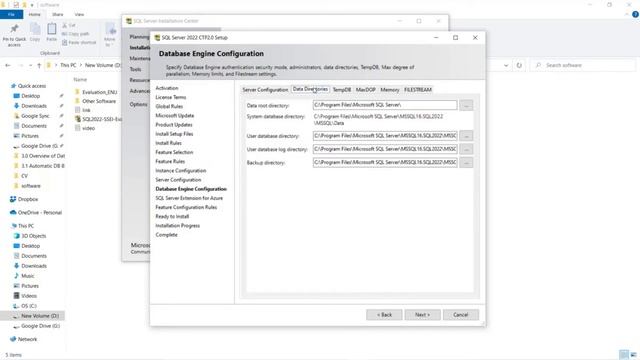Open File Explorer help icon

pyautogui.click(x=635, y=14)
